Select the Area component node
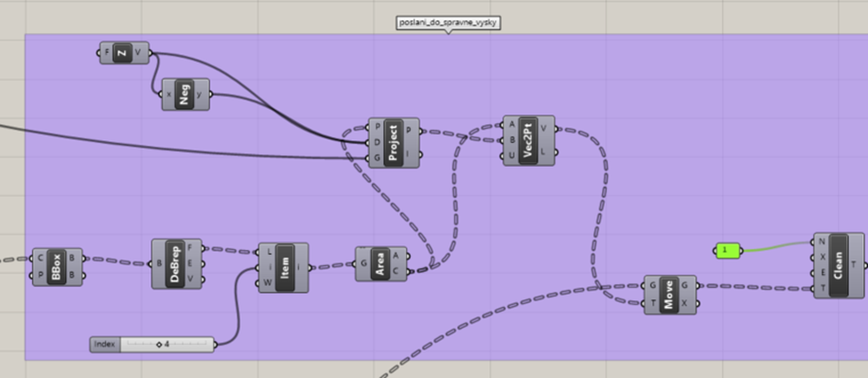This screenshot has width=868, height=378. (380, 263)
